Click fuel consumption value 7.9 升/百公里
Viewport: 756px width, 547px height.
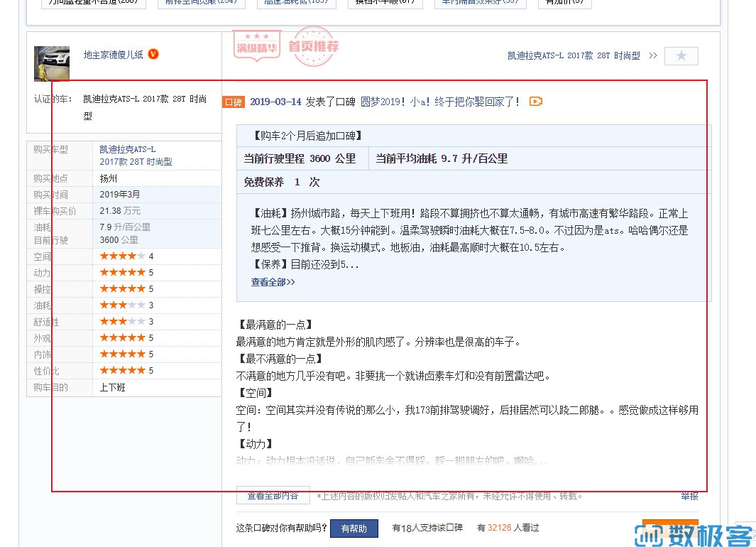point(125,227)
